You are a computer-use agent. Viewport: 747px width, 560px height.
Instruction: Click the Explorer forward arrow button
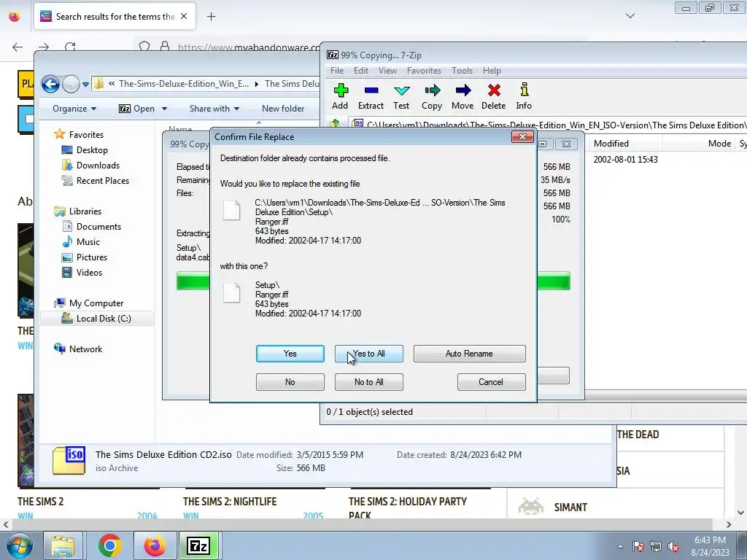pos(71,85)
